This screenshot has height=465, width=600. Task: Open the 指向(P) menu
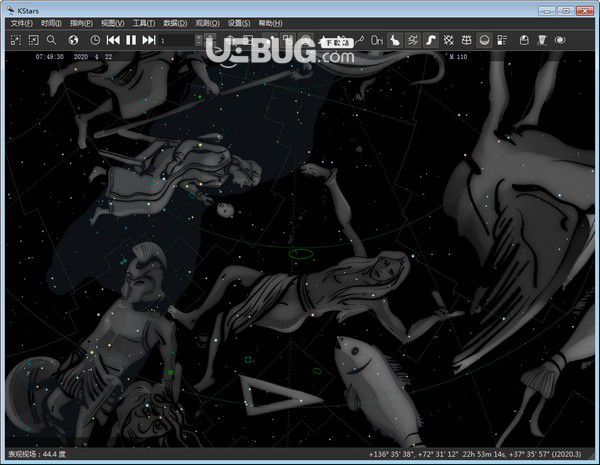81,23
